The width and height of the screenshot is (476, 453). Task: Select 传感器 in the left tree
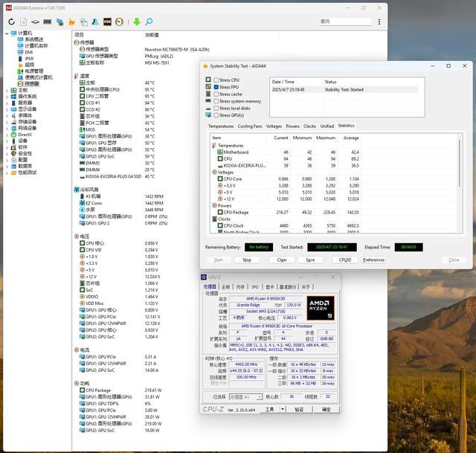point(31,84)
